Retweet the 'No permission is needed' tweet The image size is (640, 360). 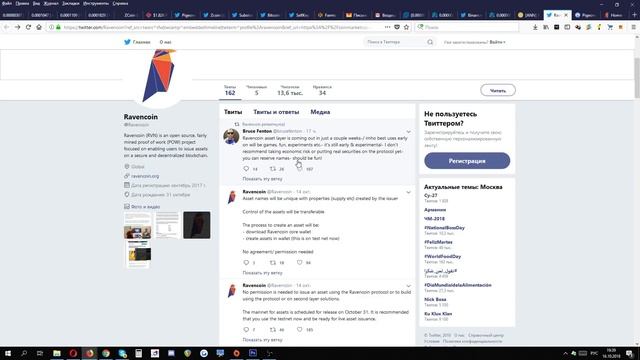pos(273,329)
